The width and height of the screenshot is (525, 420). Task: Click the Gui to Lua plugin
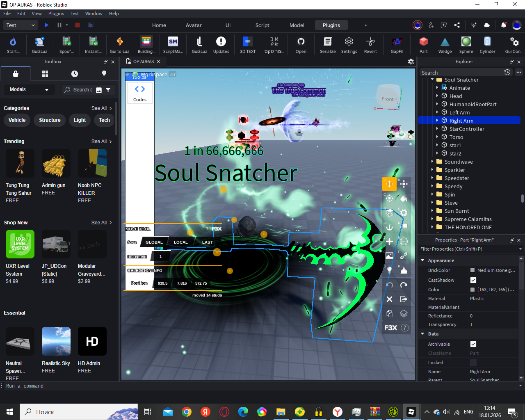tap(120, 45)
